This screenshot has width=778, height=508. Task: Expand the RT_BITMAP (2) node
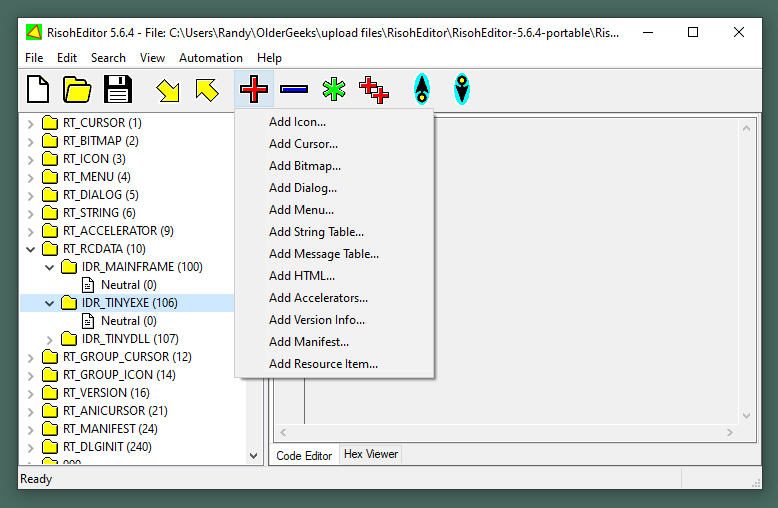30,141
